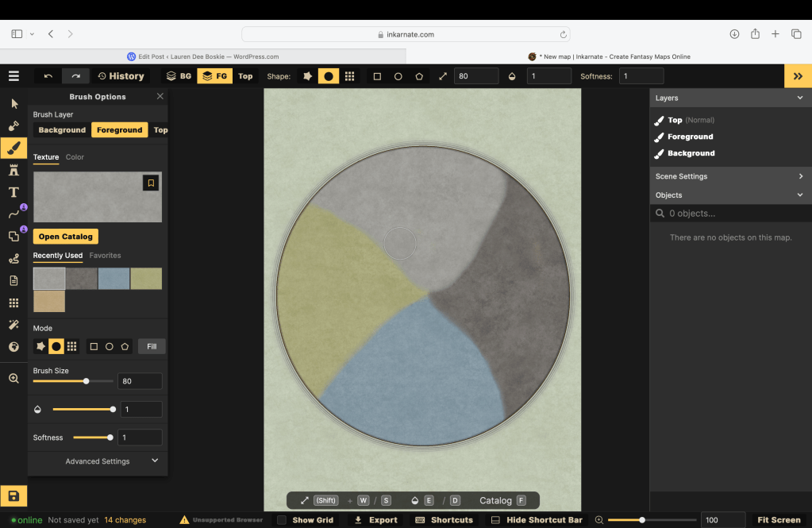The width and height of the screenshot is (812, 528).
Task: Choose the Stamp (castle) tool
Action: [x=13, y=170]
